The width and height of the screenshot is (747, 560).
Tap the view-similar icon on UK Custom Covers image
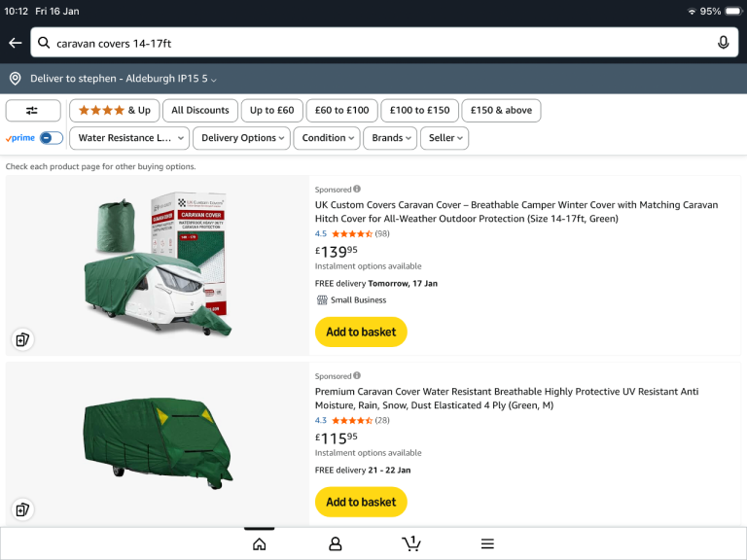pyautogui.click(x=21, y=339)
